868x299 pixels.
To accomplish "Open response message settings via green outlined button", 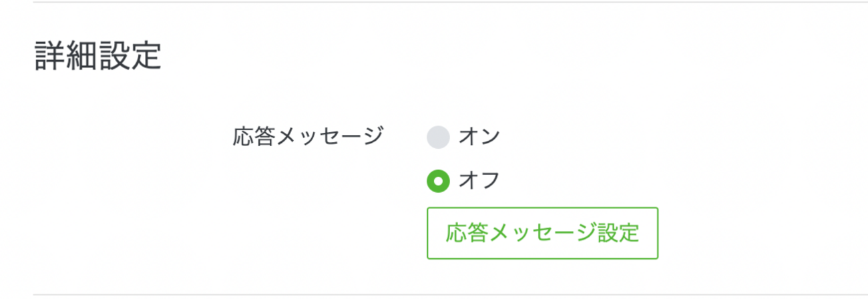I will click(542, 233).
